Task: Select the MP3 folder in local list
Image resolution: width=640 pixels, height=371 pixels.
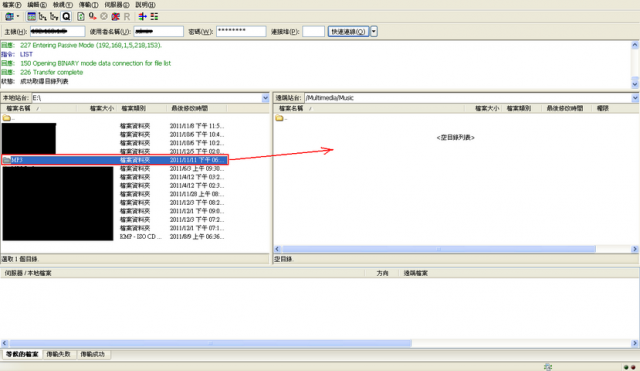Action: (x=115, y=160)
